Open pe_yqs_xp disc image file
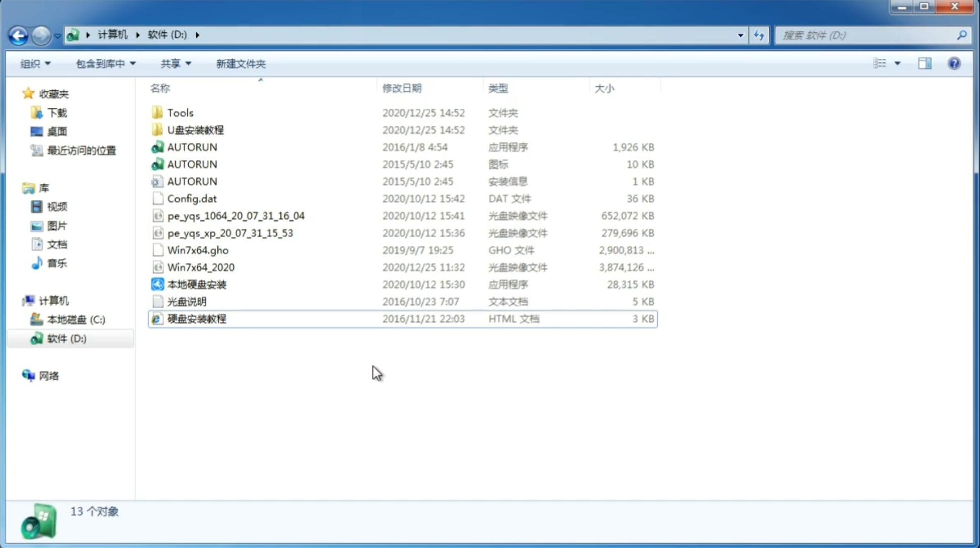The width and height of the screenshot is (980, 548). (x=230, y=232)
